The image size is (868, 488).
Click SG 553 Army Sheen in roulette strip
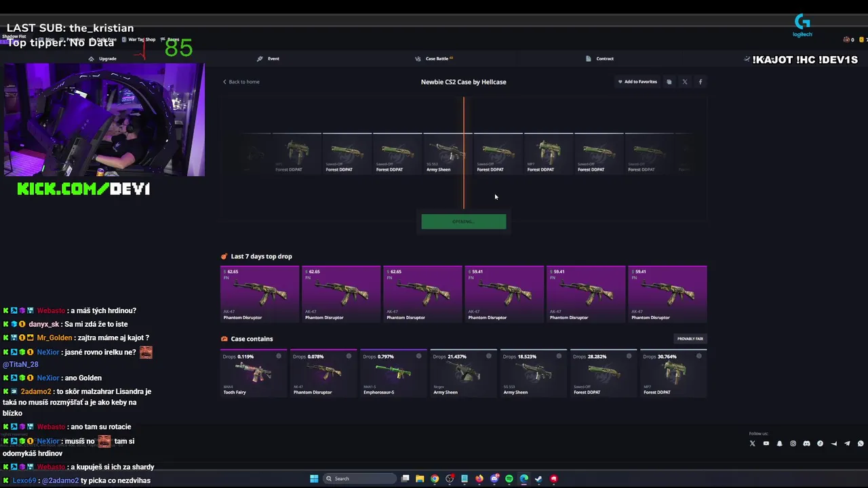coord(448,154)
